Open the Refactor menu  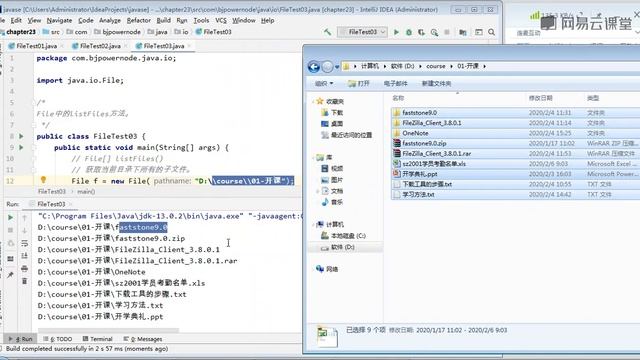139,20
